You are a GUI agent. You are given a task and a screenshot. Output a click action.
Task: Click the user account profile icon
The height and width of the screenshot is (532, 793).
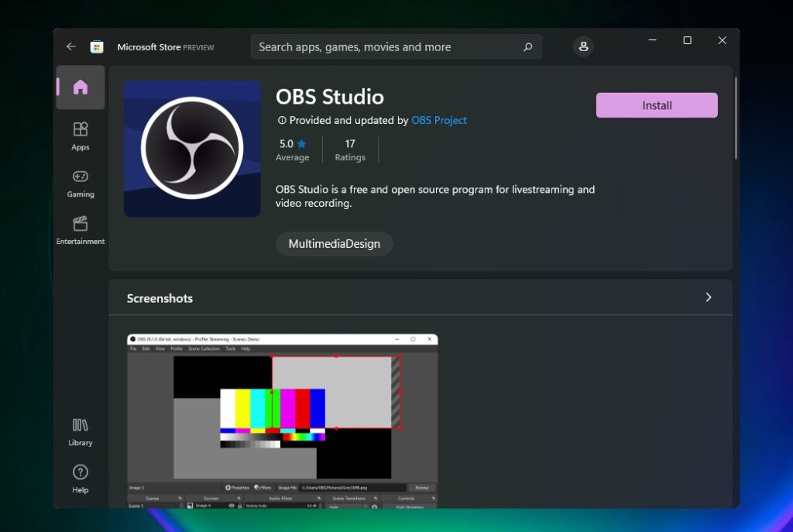583,46
